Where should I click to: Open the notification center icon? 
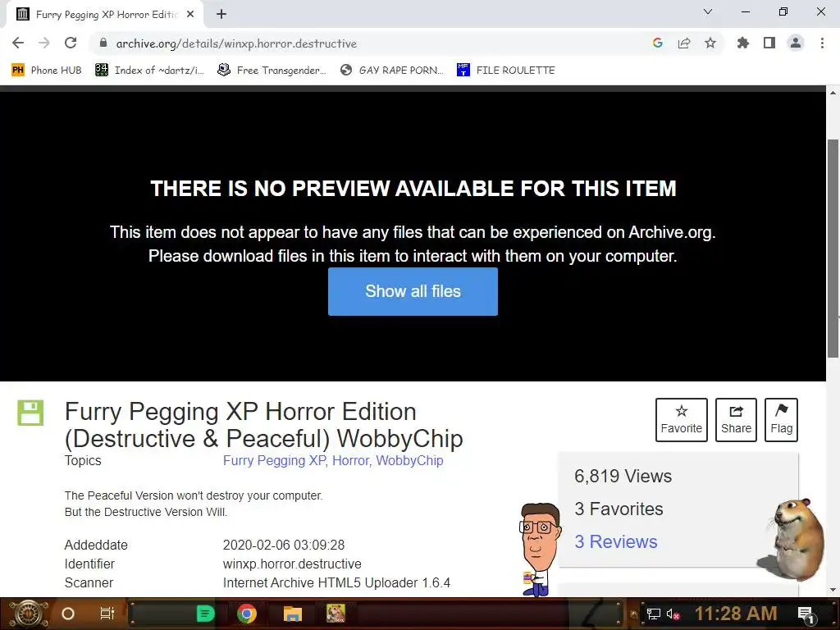[806, 614]
